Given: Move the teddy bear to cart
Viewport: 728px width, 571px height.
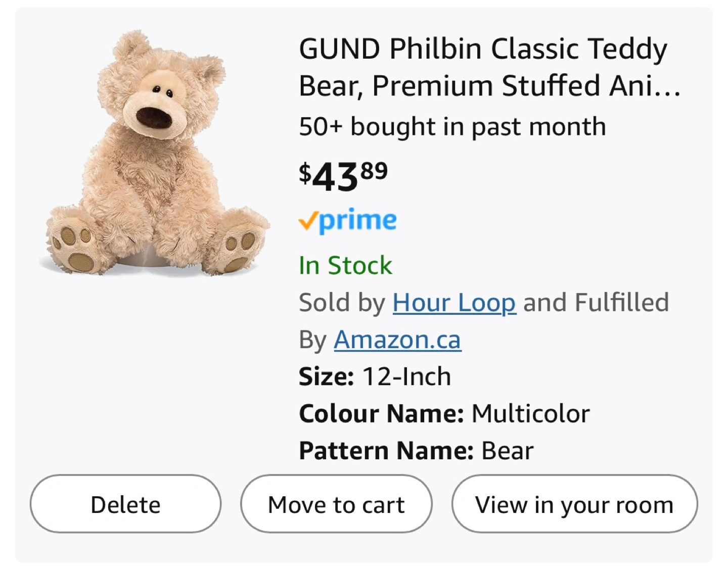Looking at the screenshot, I should coord(336,504).
